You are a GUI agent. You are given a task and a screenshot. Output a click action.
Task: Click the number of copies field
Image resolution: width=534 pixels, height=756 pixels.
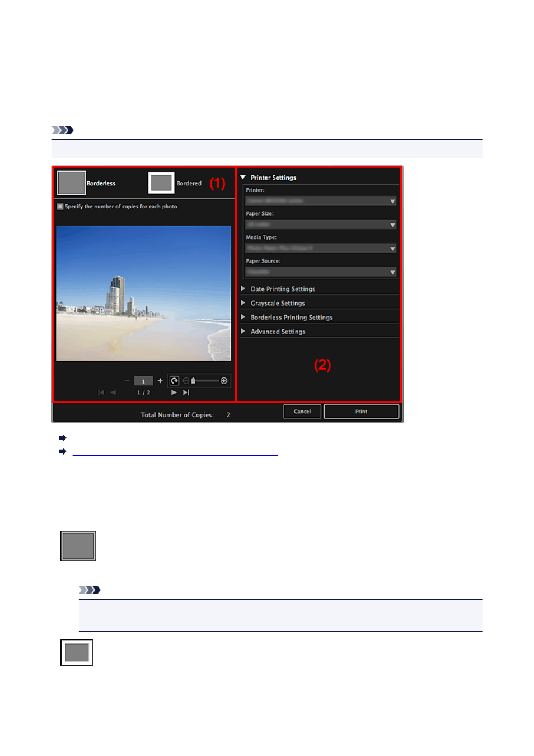143,381
